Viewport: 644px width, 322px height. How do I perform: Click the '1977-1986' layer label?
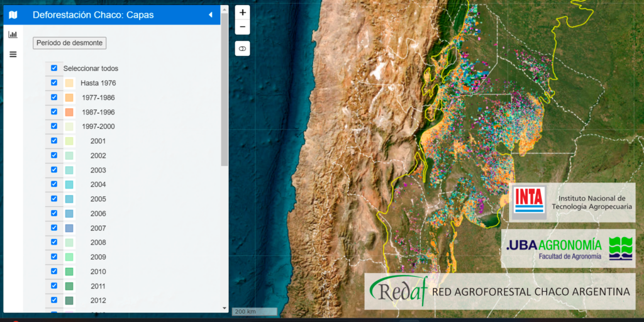(98, 97)
